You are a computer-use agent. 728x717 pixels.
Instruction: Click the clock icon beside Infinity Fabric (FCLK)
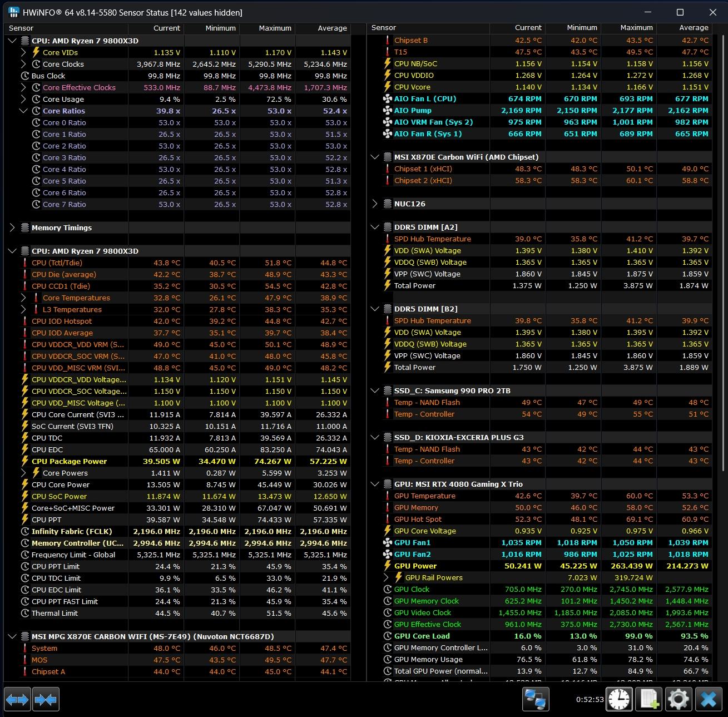tap(24, 531)
